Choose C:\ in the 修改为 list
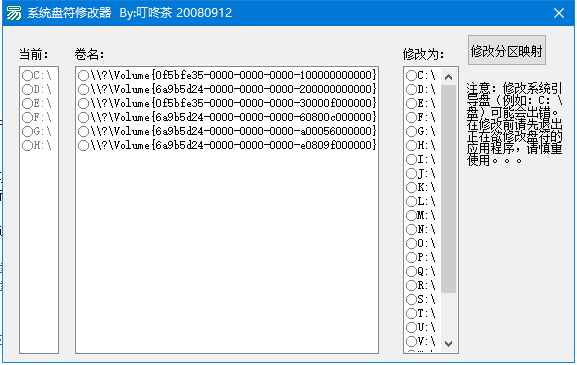 (421, 75)
